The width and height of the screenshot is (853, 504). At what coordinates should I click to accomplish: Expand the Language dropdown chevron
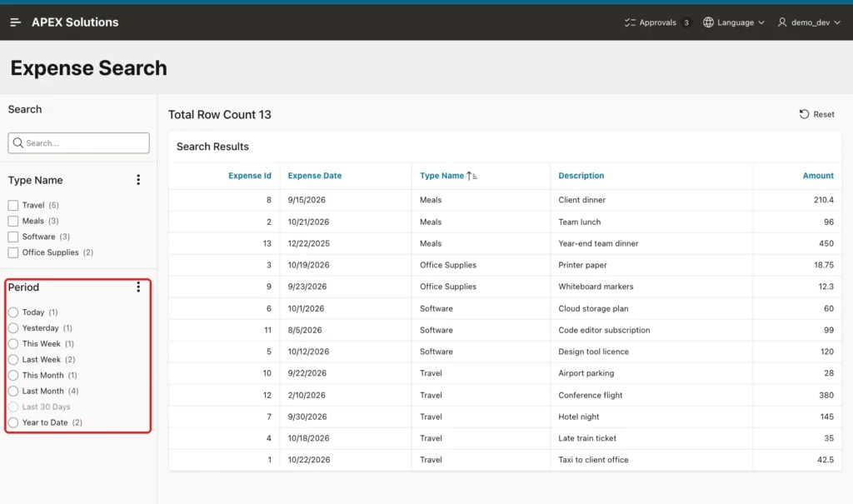pyautogui.click(x=761, y=22)
